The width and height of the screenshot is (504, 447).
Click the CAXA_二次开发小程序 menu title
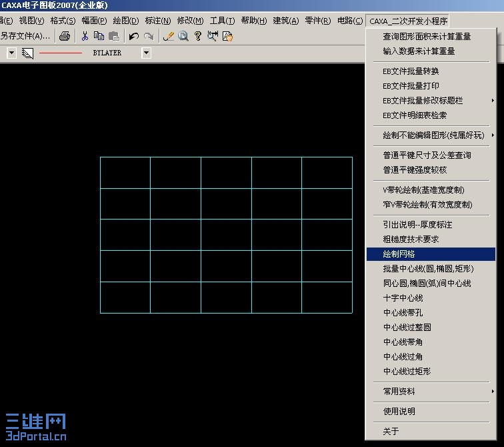[x=408, y=21]
